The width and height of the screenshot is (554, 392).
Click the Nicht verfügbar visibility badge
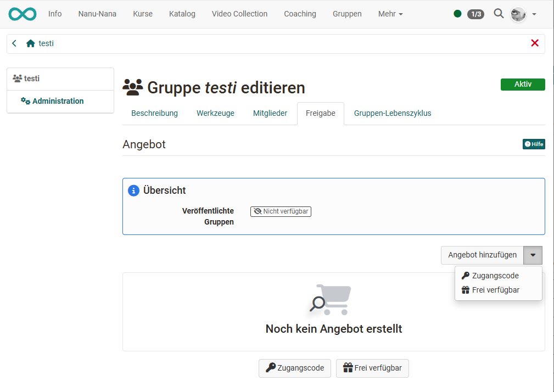[281, 211]
